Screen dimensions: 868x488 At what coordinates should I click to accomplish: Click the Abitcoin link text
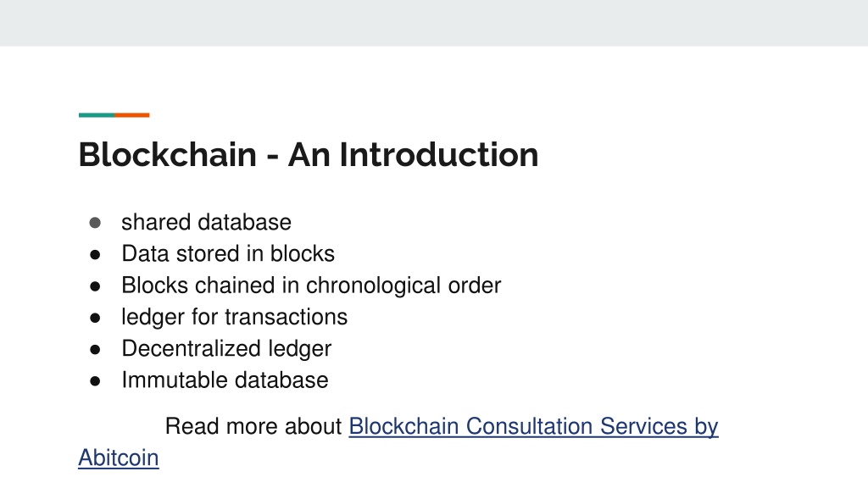point(119,458)
